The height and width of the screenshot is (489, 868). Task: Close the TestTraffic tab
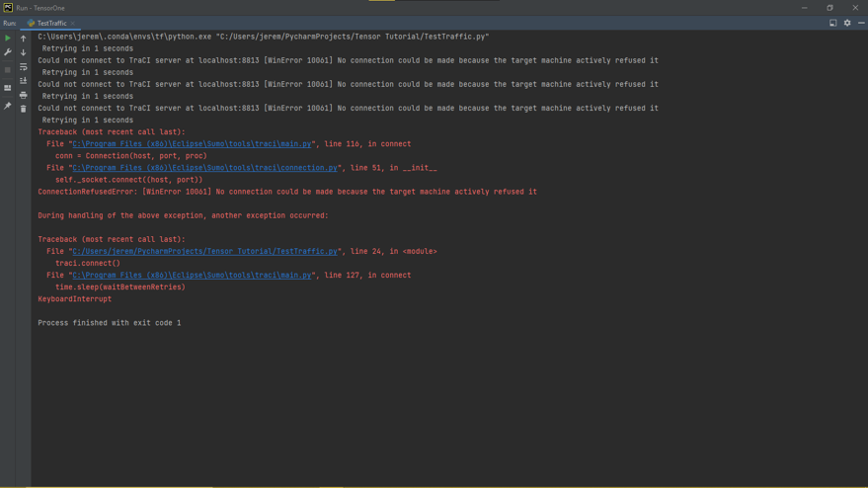(x=73, y=23)
